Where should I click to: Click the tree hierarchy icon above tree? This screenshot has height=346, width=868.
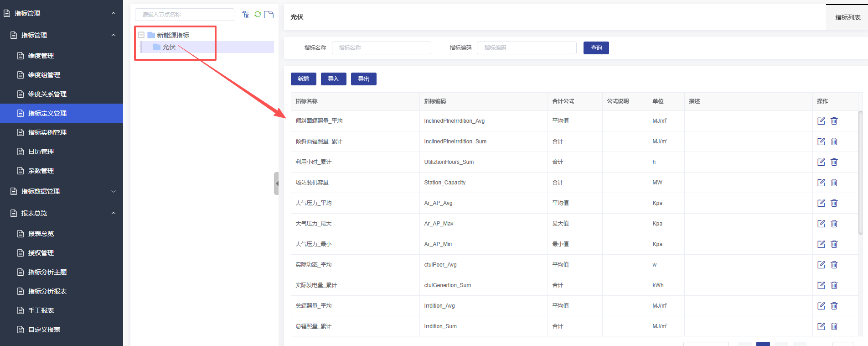click(246, 15)
